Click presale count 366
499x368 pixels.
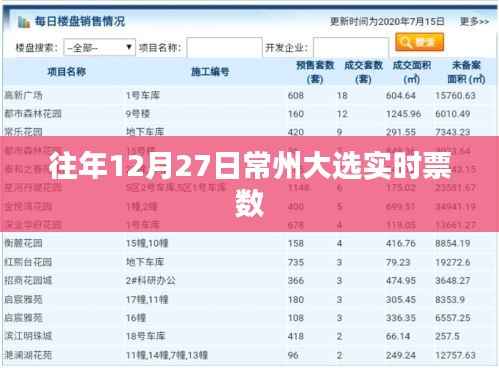point(296,281)
